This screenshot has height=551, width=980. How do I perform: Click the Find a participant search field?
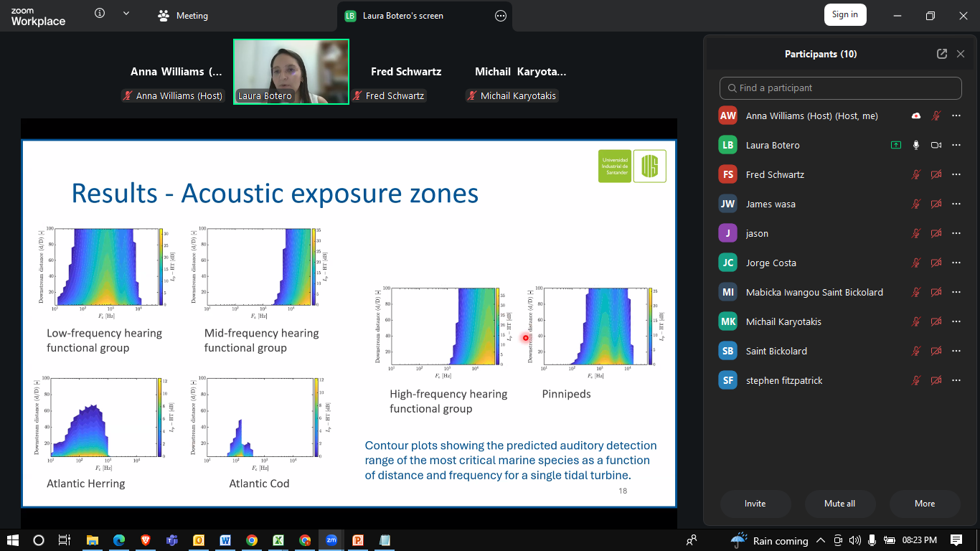pyautogui.click(x=841, y=88)
